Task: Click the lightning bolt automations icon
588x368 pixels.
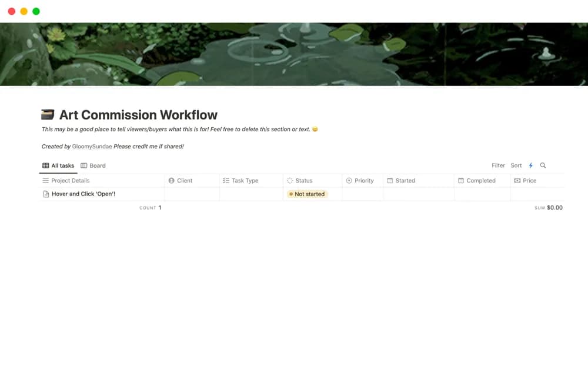Action: pyautogui.click(x=530, y=165)
